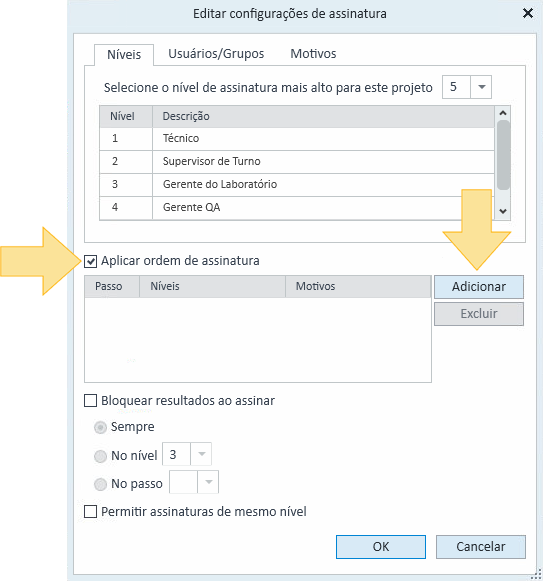543x581 pixels.
Task: Click the Adicionar button
Action: tap(479, 287)
